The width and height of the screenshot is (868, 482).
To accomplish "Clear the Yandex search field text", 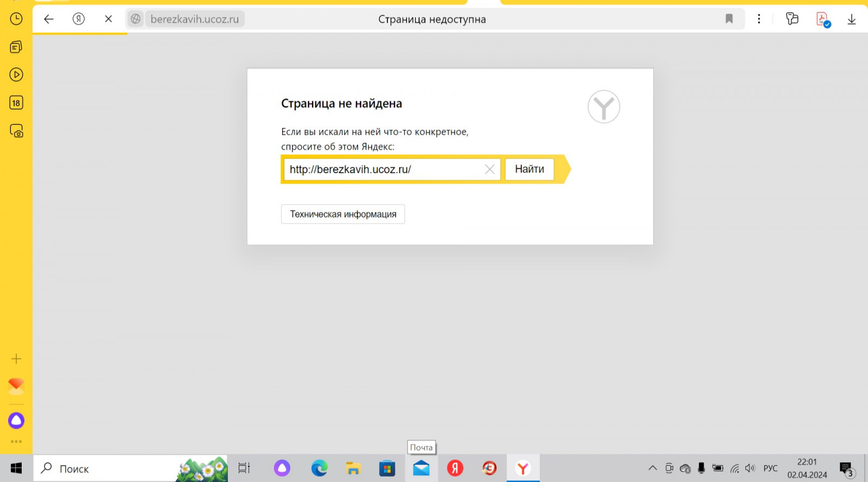I will coord(489,169).
